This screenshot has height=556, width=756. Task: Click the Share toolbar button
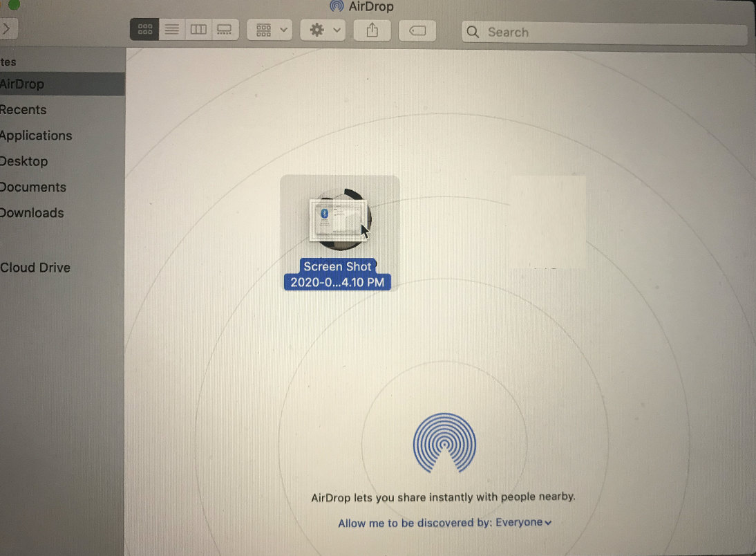(x=372, y=30)
